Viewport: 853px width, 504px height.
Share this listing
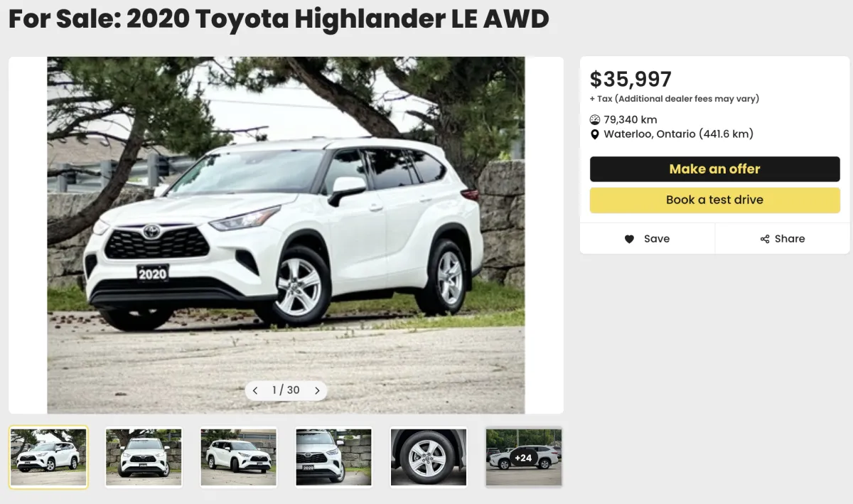(783, 239)
